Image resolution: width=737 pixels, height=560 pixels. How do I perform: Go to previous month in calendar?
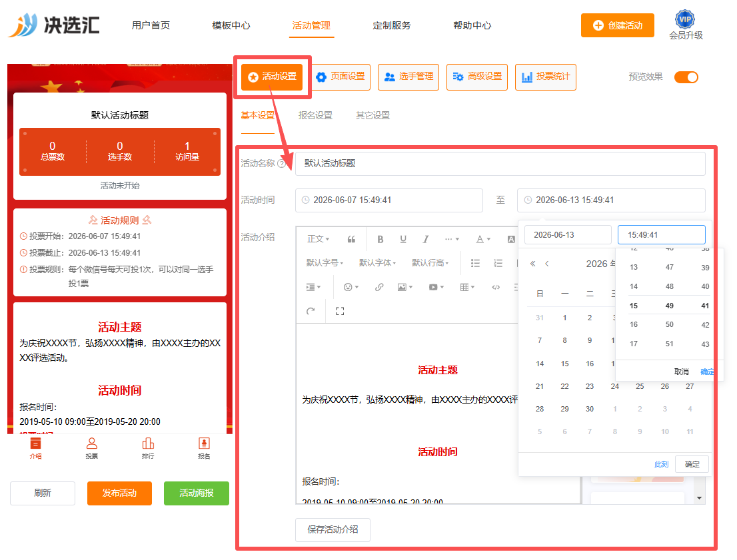click(546, 264)
